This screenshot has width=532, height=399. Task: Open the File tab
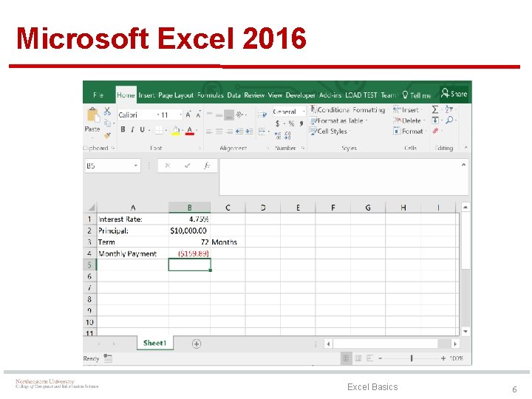point(98,95)
